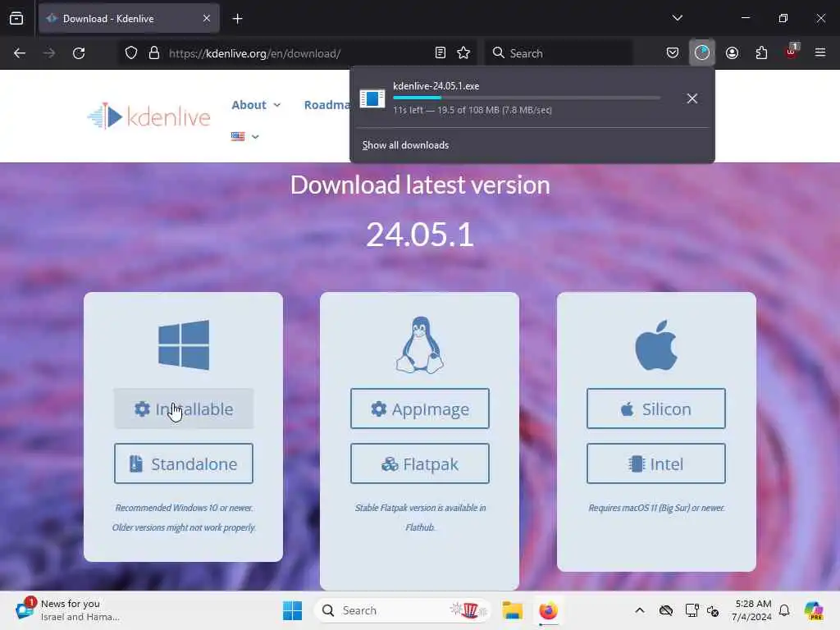Open the Firefox application menu
The image size is (840, 630).
pyautogui.click(x=820, y=52)
